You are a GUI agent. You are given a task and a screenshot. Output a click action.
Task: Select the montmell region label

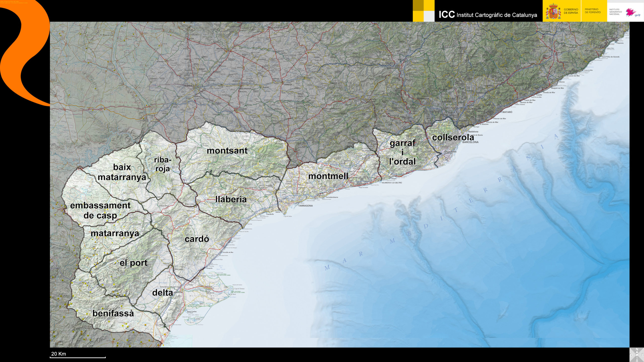click(x=328, y=176)
